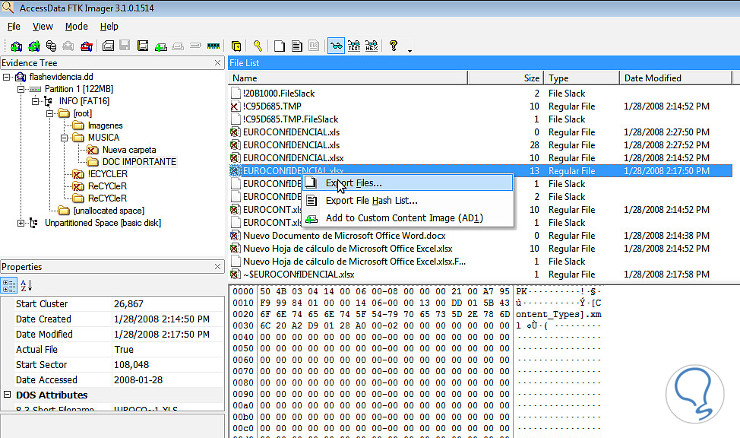Click the Export File Hash List toolbar icon
The height and width of the screenshot is (438, 740).
(x=297, y=46)
